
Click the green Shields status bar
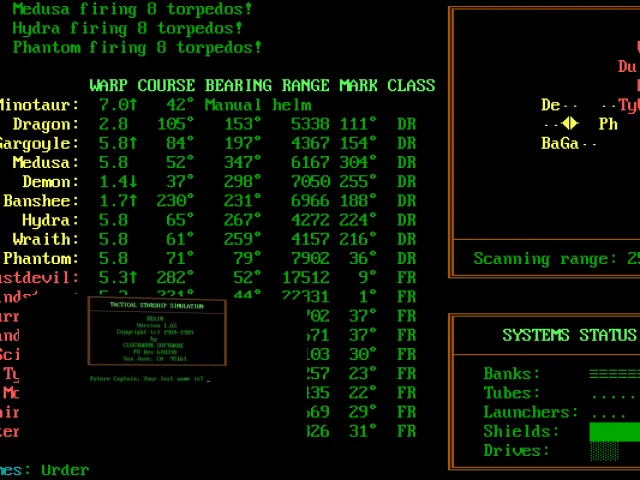pos(614,431)
